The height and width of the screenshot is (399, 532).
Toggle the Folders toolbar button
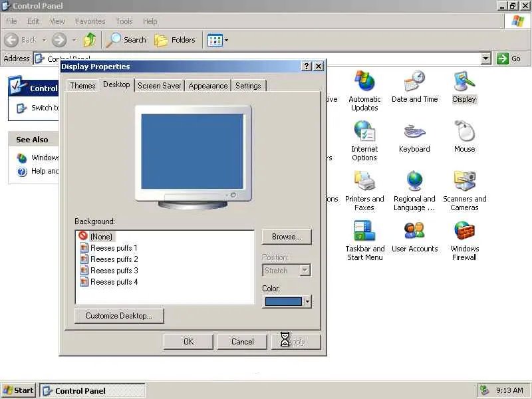coord(175,40)
